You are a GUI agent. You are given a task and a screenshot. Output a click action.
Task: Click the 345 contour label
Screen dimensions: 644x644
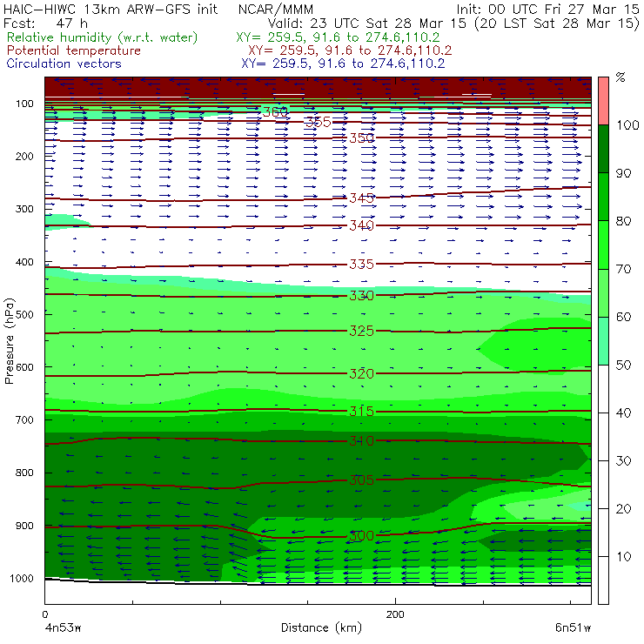click(x=361, y=198)
